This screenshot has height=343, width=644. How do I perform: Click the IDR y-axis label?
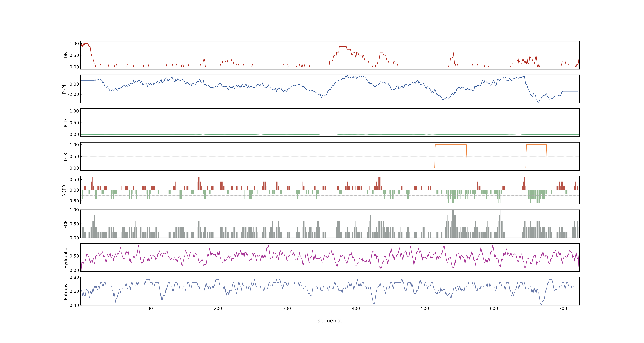click(66, 55)
